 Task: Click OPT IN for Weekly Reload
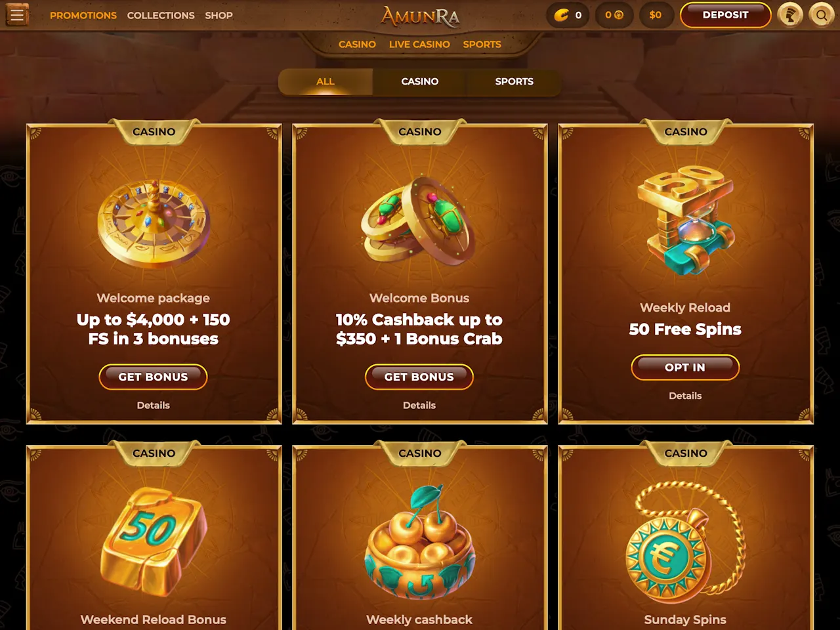click(x=685, y=367)
